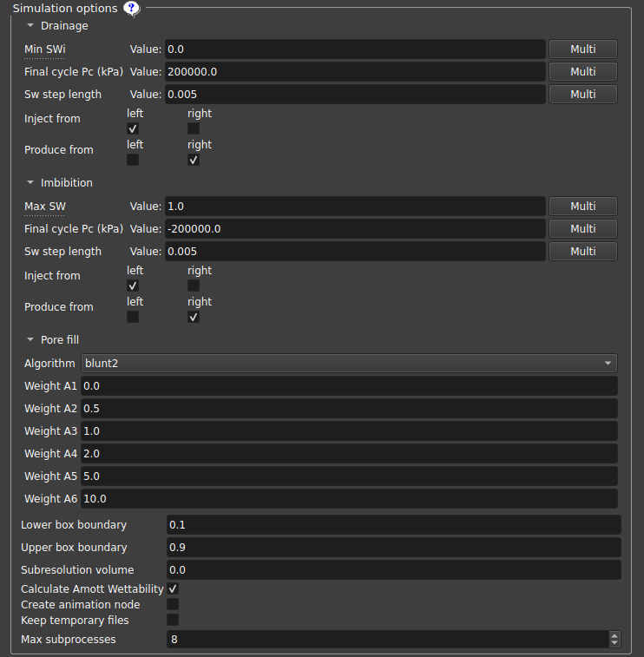Click Multi button for Max SW
Image resolution: width=644 pixels, height=657 pixels.
point(582,207)
